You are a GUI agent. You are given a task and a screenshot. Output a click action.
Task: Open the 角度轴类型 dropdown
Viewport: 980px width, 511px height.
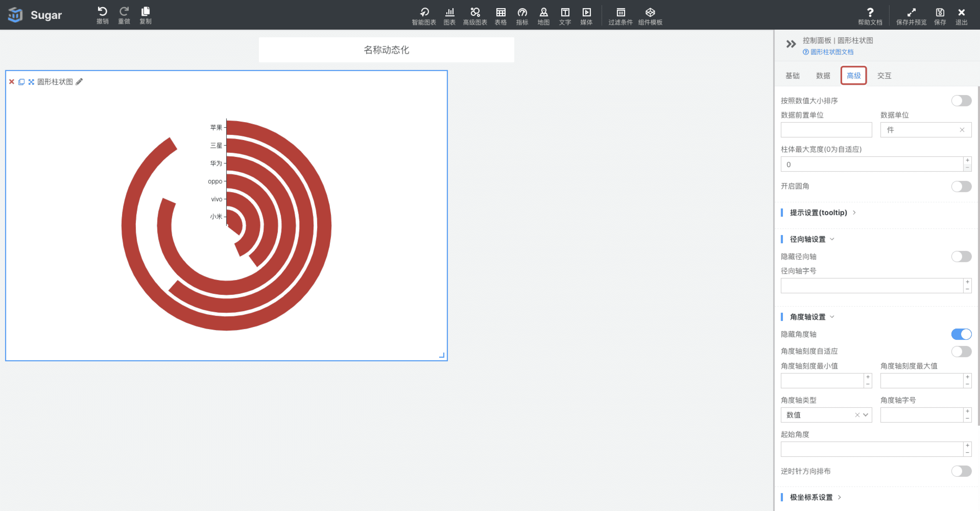(865, 415)
